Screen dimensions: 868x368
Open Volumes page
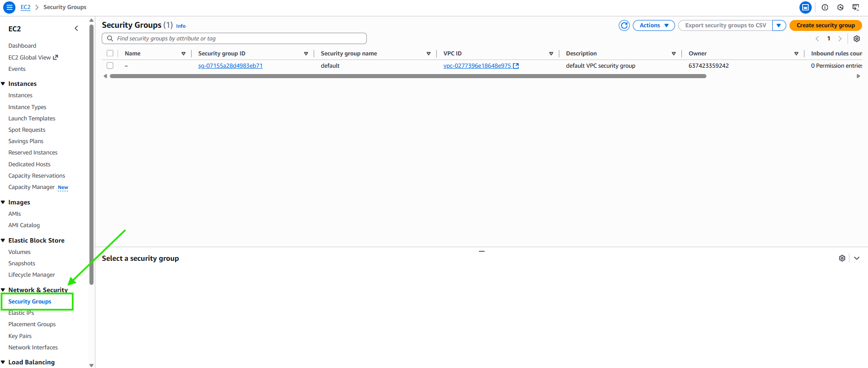pos(20,252)
